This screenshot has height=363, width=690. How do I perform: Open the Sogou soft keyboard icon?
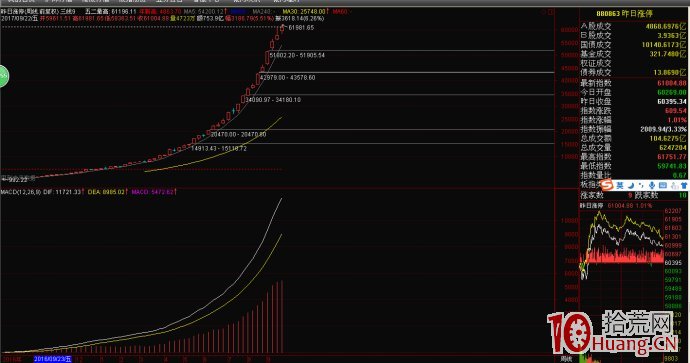663,185
